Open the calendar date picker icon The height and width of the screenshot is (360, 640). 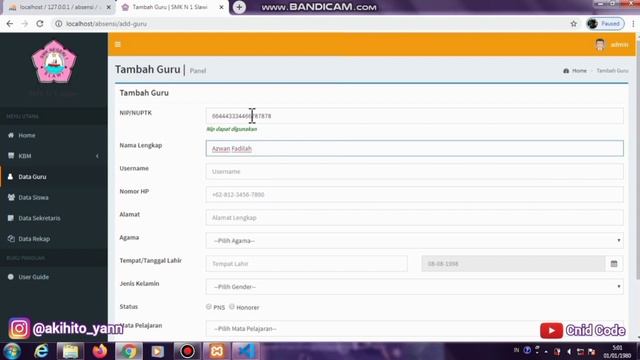click(614, 264)
